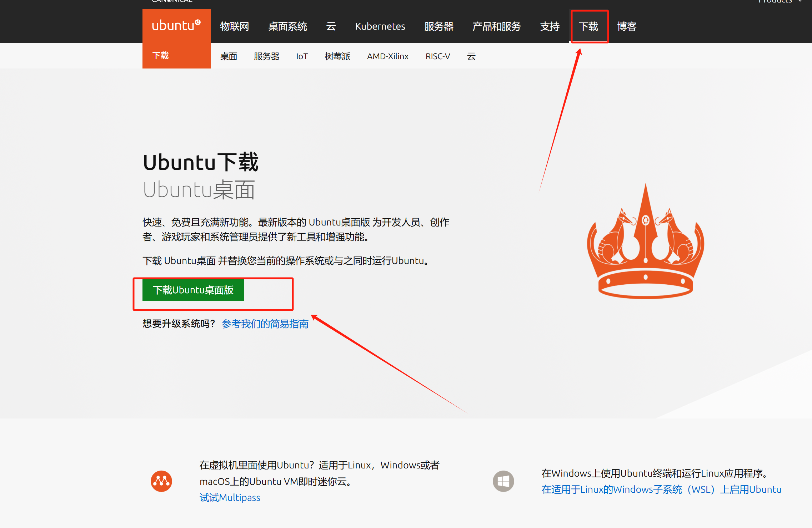Viewport: 812px width, 528px height.
Task: Open the Kubernetes menu item
Action: point(380,26)
